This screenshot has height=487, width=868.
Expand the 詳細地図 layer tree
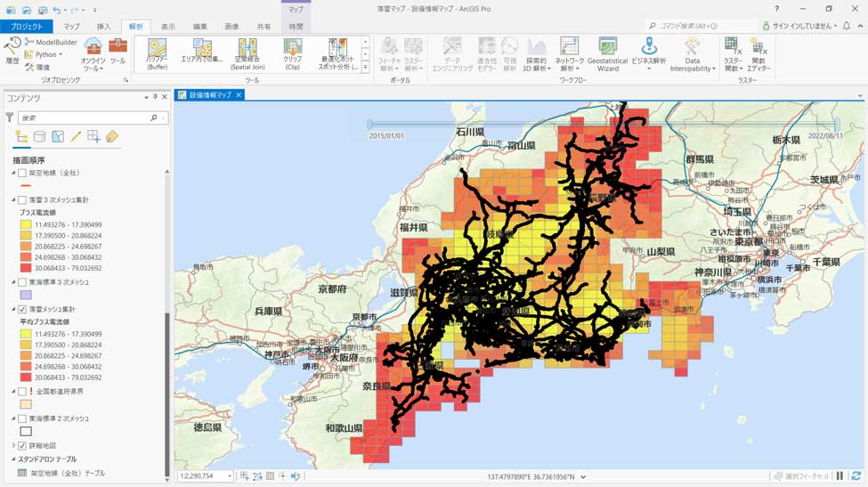[13, 445]
